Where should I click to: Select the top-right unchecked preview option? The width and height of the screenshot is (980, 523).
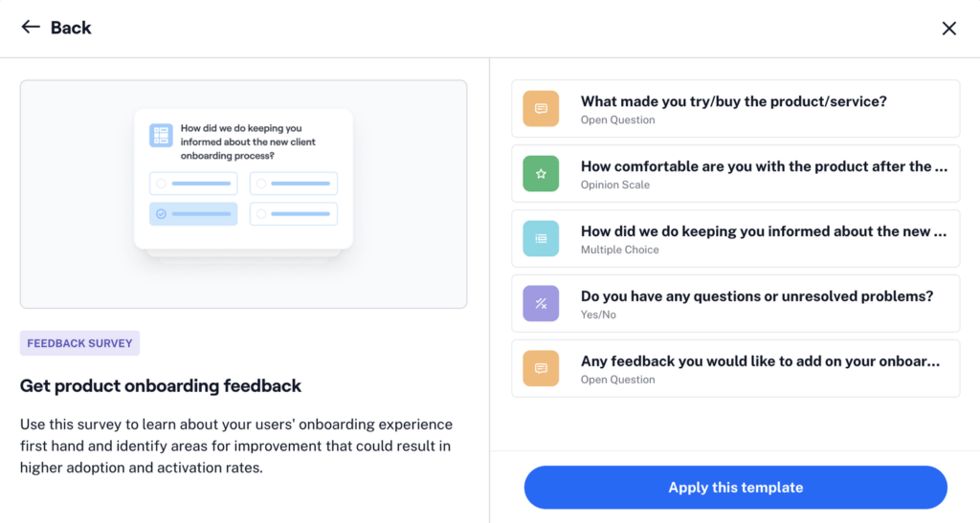(x=294, y=184)
